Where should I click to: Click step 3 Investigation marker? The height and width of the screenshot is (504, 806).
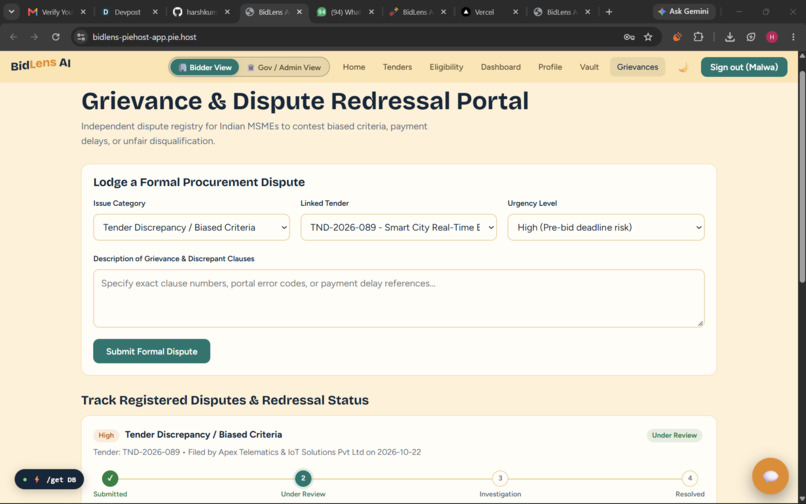pyautogui.click(x=500, y=478)
